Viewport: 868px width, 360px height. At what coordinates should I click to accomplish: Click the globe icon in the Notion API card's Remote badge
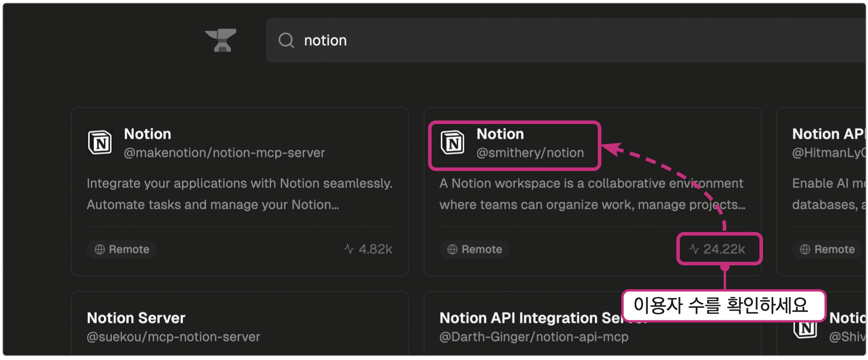pos(805,249)
